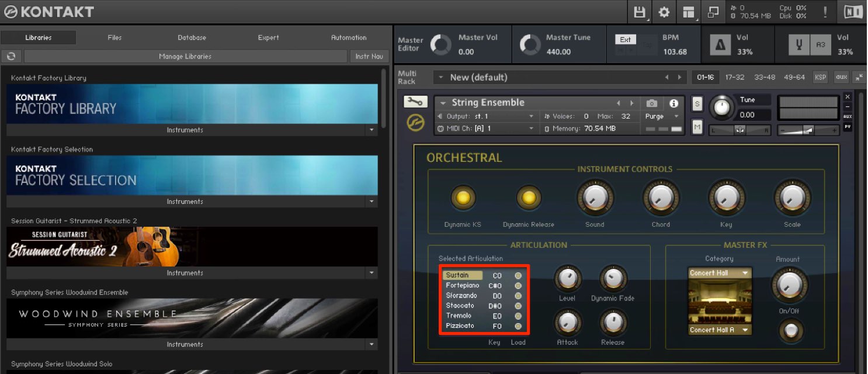Click the AUX button beside level meters
The width and height of the screenshot is (868, 374).
[x=848, y=117]
